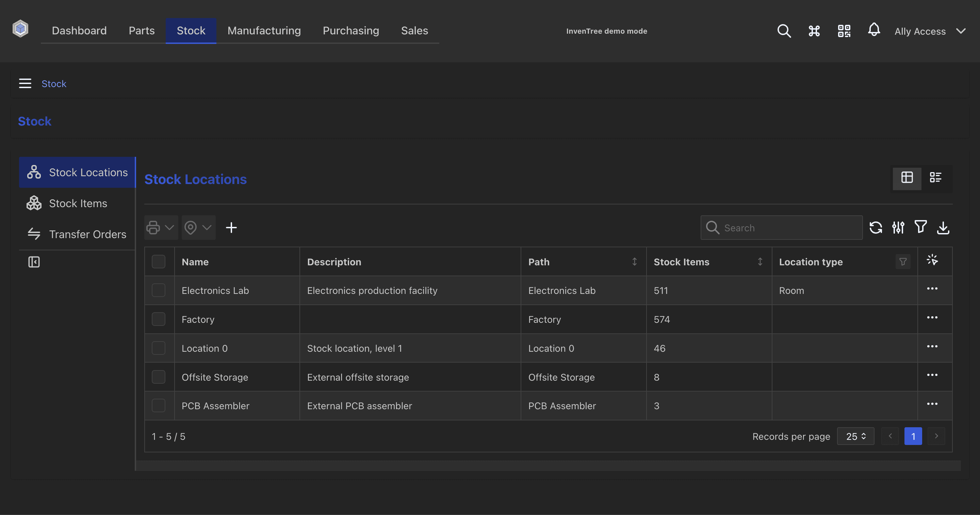The image size is (980, 515).
Task: Click the next page arrow
Action: [936, 436]
